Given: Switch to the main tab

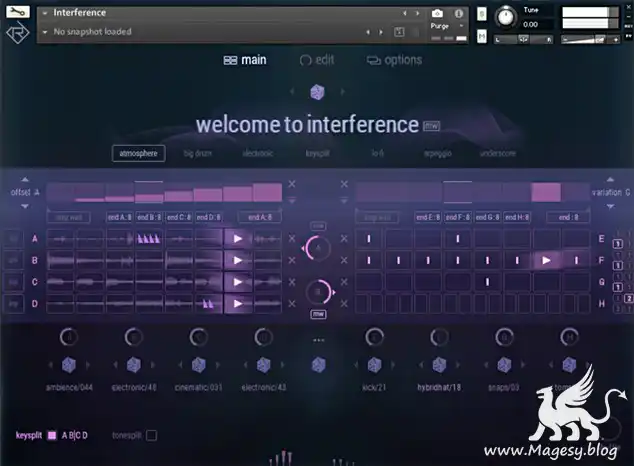Looking at the screenshot, I should coord(245,60).
